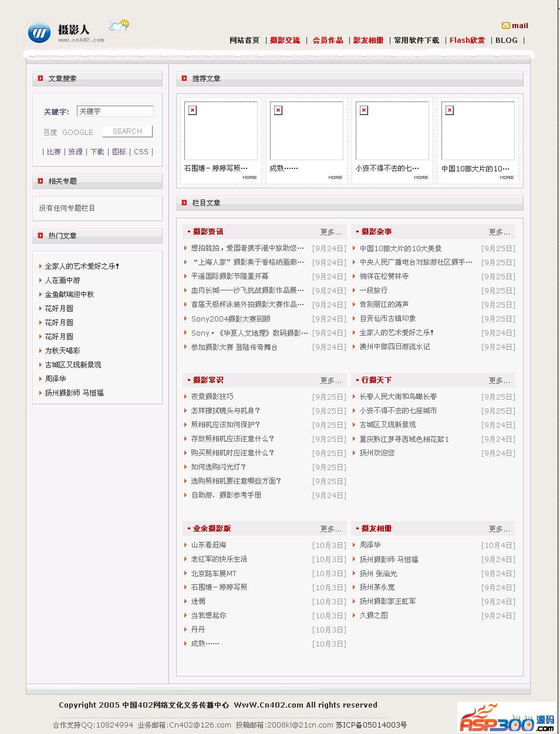The width and height of the screenshot is (560, 734).
Task: Open 摄影交流 navigation item
Action: tap(285, 40)
